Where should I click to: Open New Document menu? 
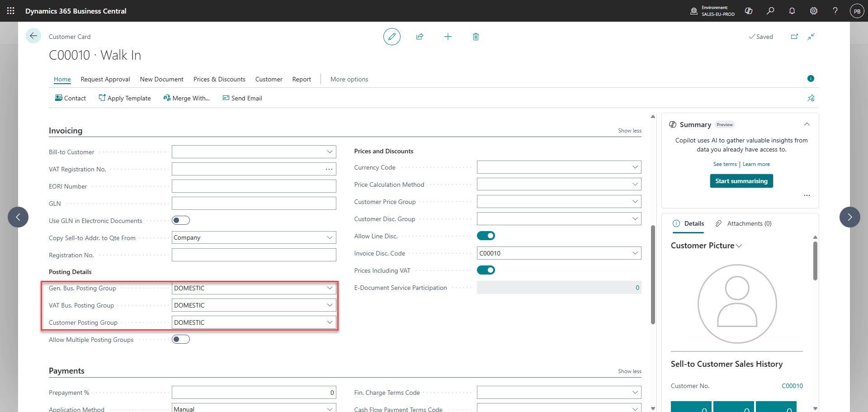[x=162, y=79]
